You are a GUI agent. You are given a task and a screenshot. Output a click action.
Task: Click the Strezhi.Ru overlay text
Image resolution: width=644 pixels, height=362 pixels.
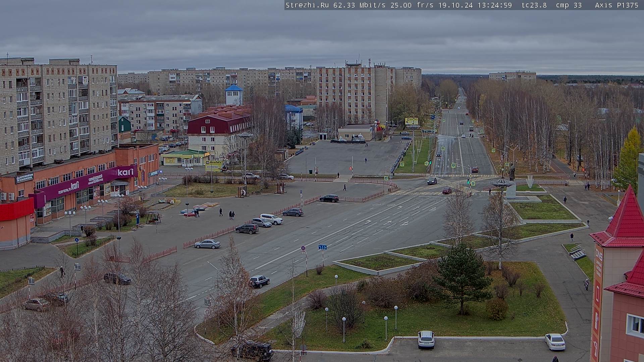click(x=307, y=5)
